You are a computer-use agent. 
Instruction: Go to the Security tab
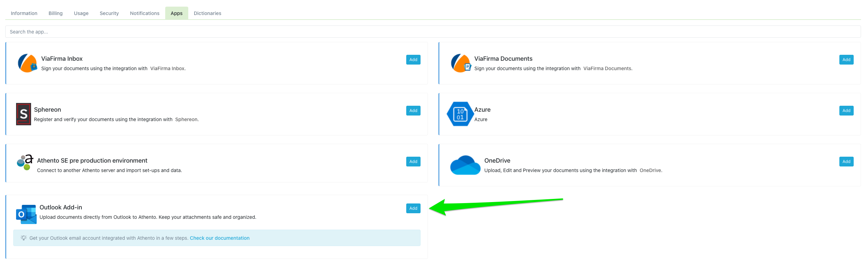[109, 13]
